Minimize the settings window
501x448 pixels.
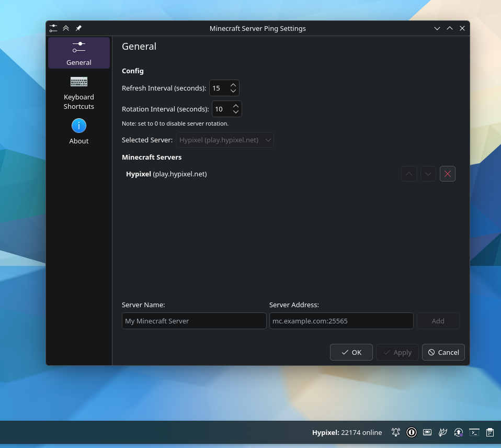click(437, 28)
